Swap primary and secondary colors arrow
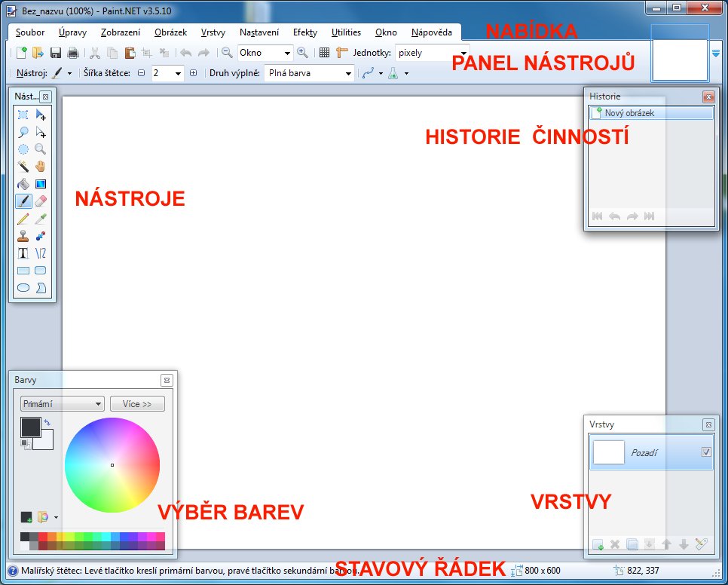728x585 pixels. coord(47,422)
